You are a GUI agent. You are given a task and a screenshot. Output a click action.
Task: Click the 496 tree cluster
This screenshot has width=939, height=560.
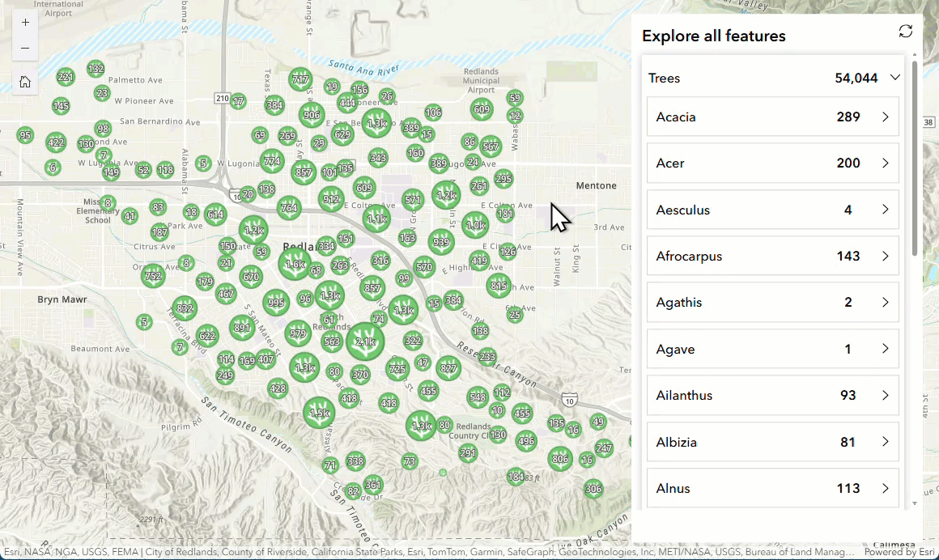tap(526, 441)
